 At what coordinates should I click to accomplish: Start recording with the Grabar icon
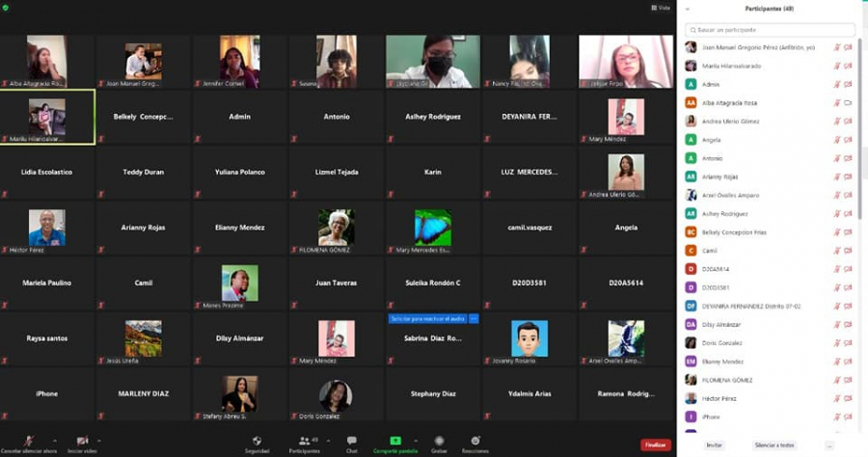[439, 442]
